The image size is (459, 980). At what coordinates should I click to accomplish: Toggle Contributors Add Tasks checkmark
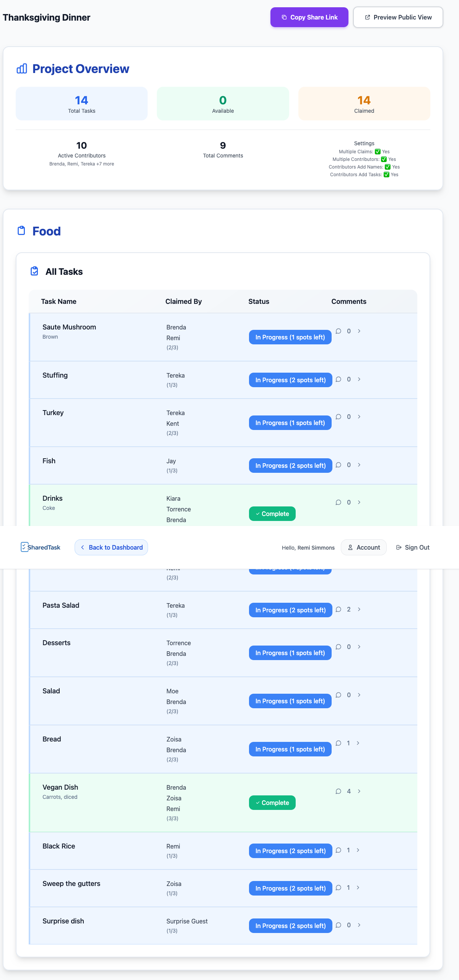[x=386, y=175]
